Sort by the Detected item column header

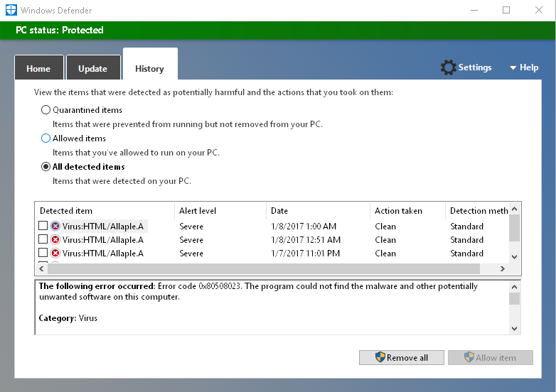105,211
